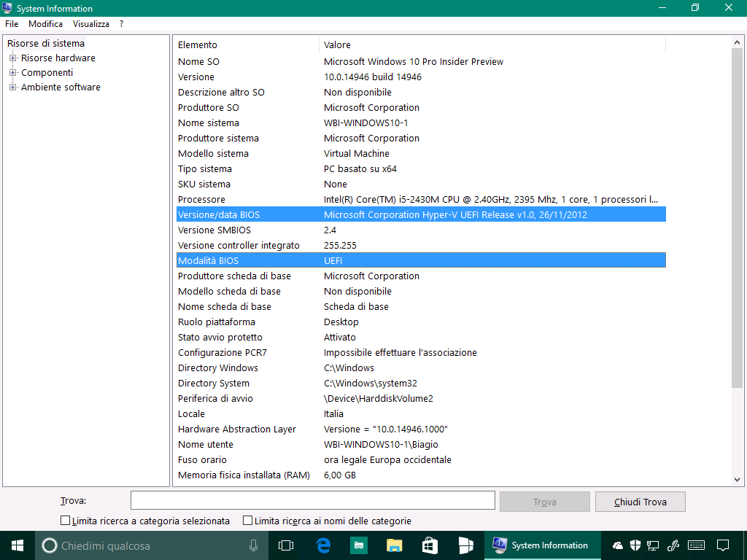
Task: Click the network tray icon
Action: coord(653,545)
